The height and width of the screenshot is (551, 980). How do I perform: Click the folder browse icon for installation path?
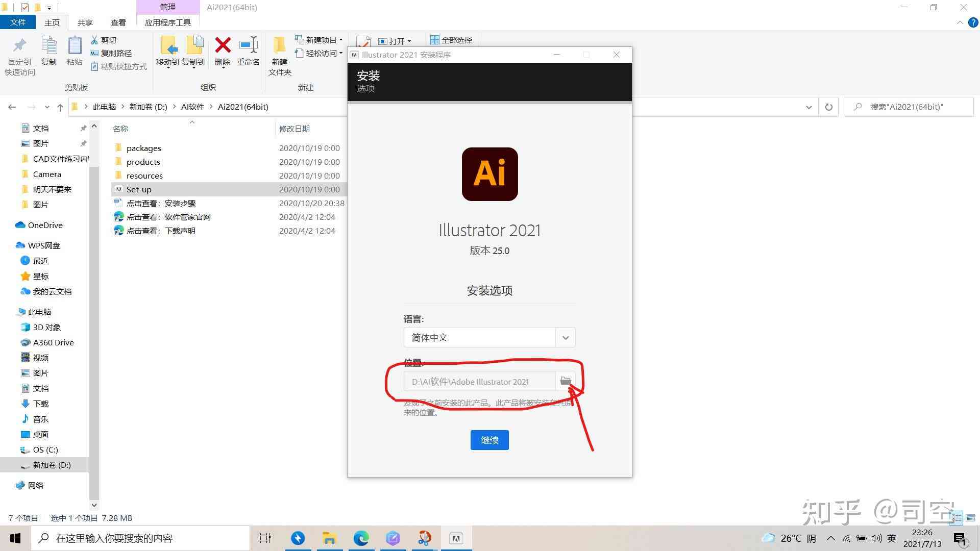click(x=566, y=382)
